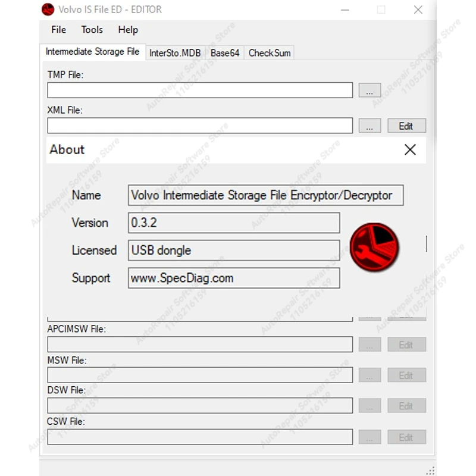
Task: Click the Licensed field showing USB dongle
Action: click(234, 250)
